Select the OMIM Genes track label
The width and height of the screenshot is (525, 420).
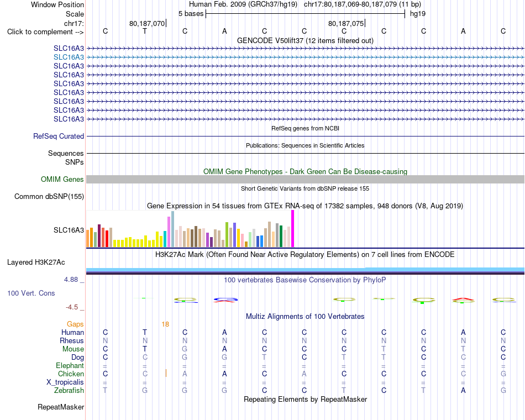pos(62,179)
